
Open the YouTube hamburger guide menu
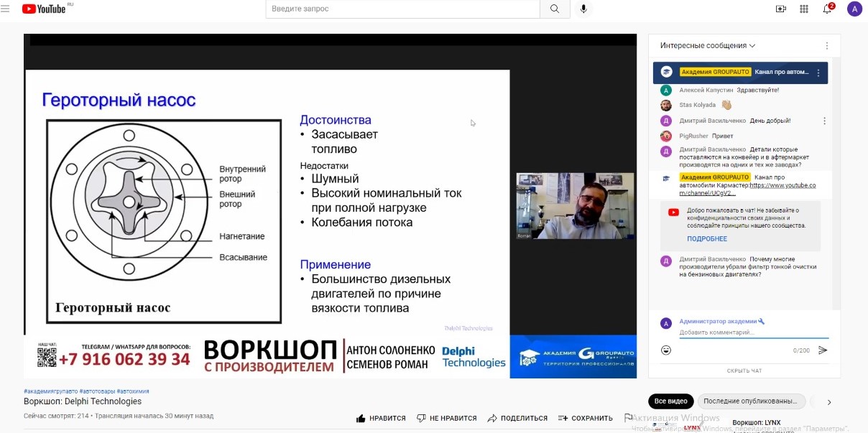(6, 9)
